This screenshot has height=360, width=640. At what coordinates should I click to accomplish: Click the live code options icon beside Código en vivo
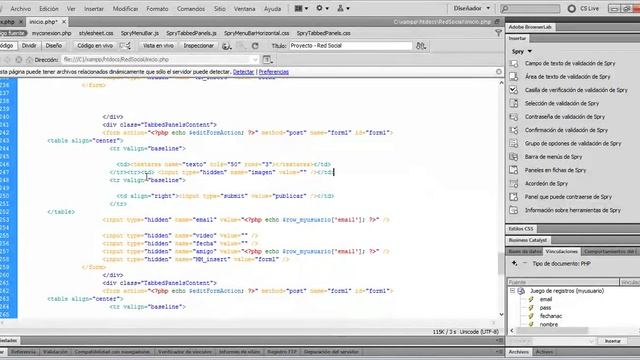(x=125, y=46)
